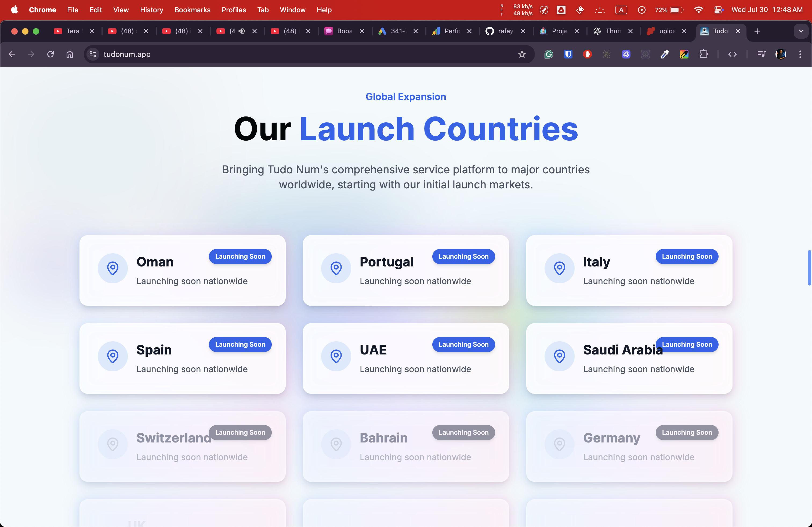Click the UAE location pin icon
The image size is (812, 527).
[336, 356]
